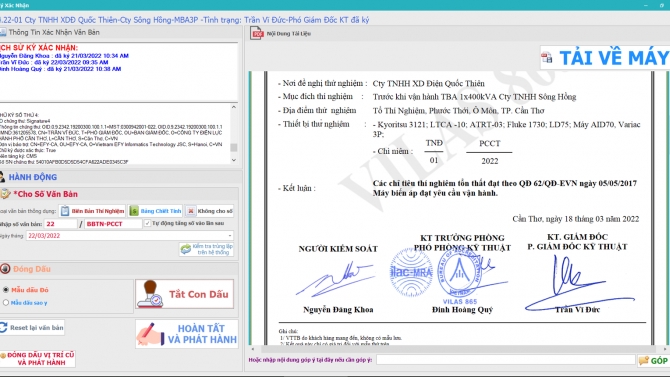
Task: Click the Tắt Con Dấu stamp button
Action: [185, 294]
